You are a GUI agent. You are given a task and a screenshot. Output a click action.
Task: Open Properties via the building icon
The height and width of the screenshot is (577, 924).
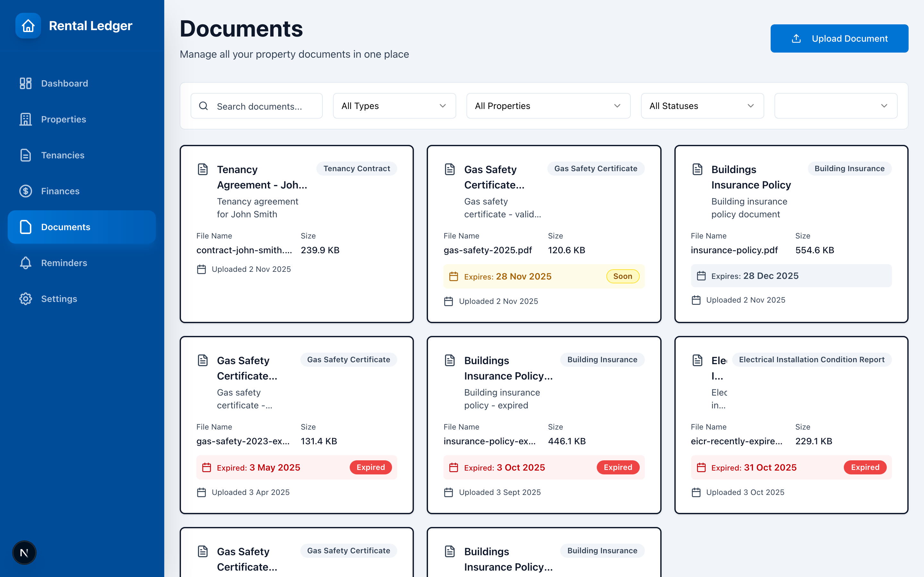(x=25, y=119)
